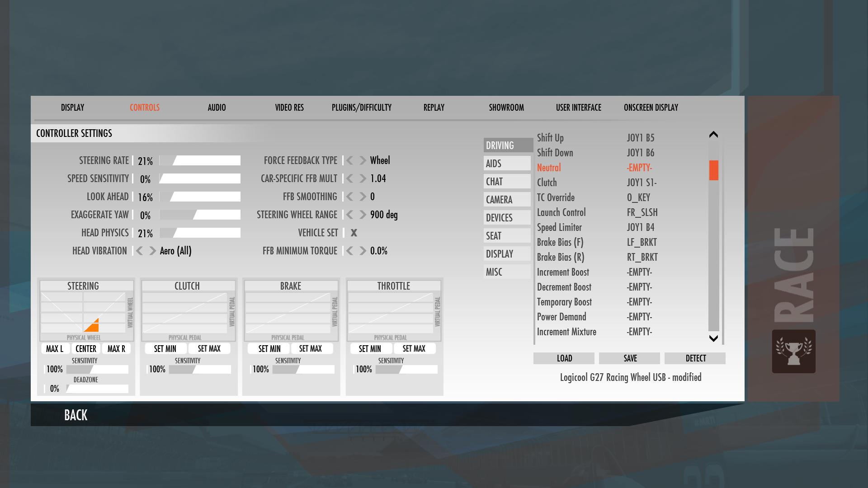Switch to the PLUGINS/DIFFICULTY tab
The image size is (868, 488).
[x=361, y=108]
